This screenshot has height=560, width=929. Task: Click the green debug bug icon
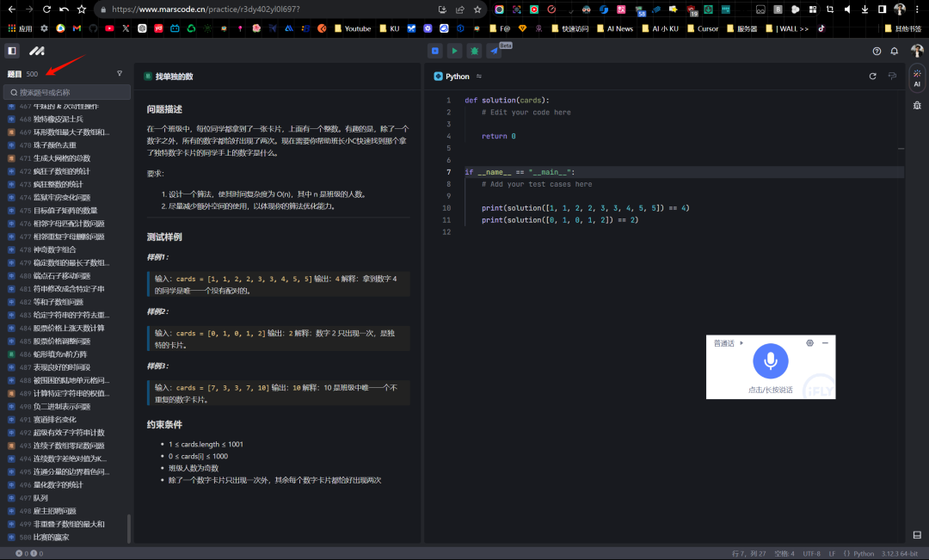pyautogui.click(x=474, y=51)
